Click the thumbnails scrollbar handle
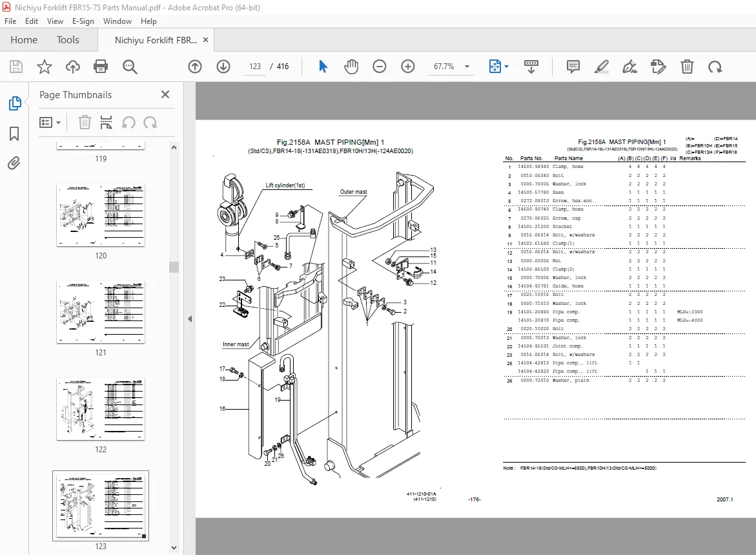 pos(174,267)
